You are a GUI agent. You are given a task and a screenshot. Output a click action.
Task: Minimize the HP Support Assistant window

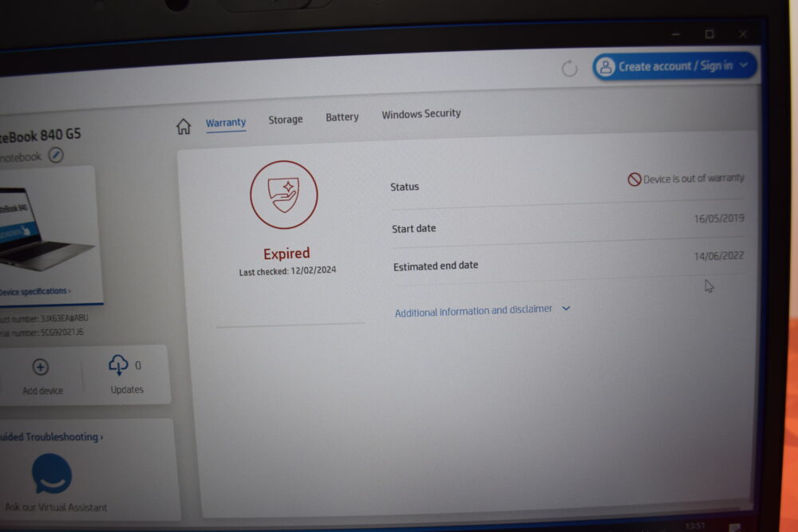(x=676, y=34)
